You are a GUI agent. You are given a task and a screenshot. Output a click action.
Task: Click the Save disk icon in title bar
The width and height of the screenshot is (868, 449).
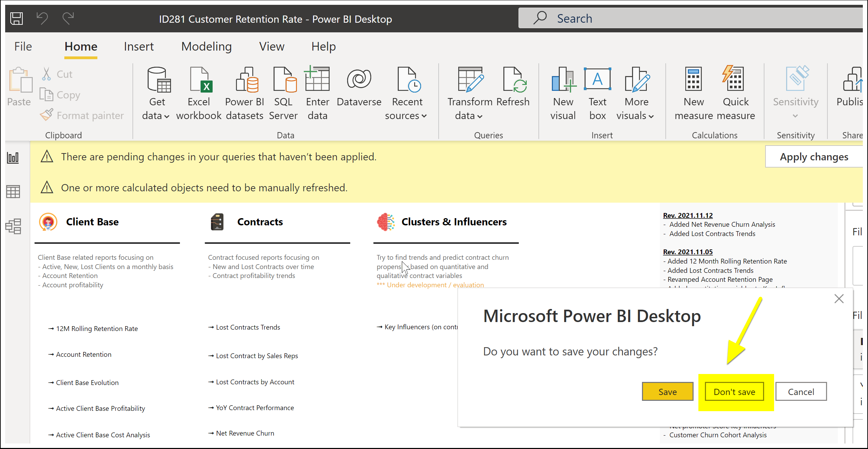click(17, 19)
